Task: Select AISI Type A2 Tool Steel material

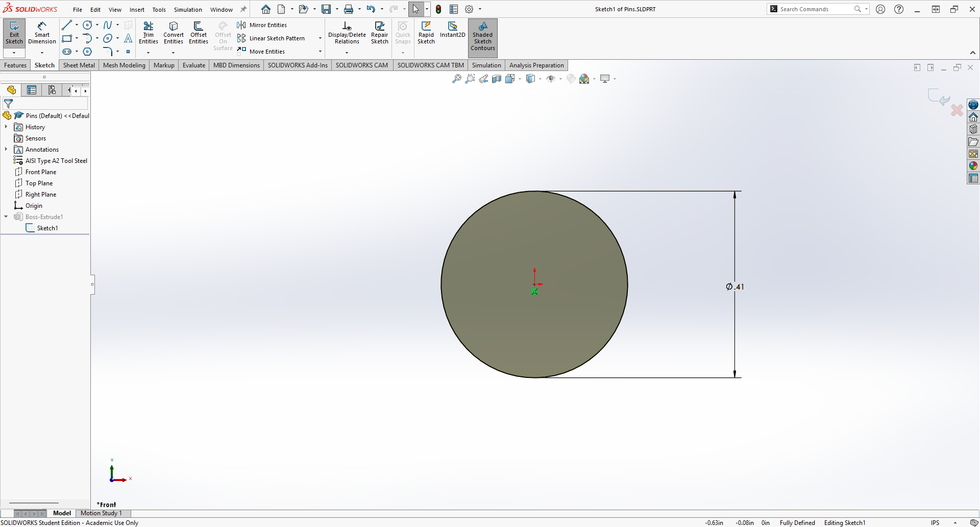Action: click(x=56, y=161)
